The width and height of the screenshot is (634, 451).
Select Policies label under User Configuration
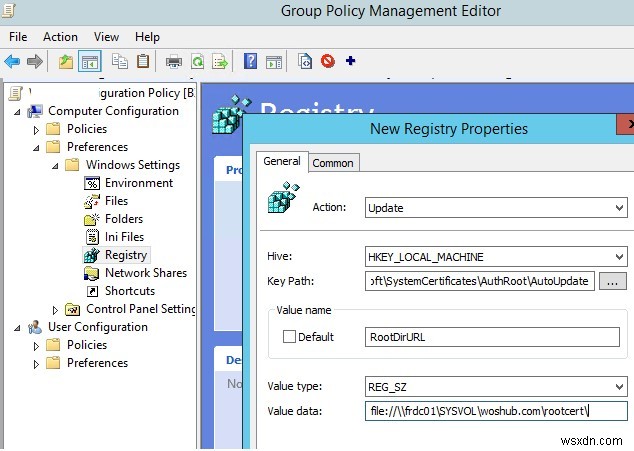click(x=87, y=345)
